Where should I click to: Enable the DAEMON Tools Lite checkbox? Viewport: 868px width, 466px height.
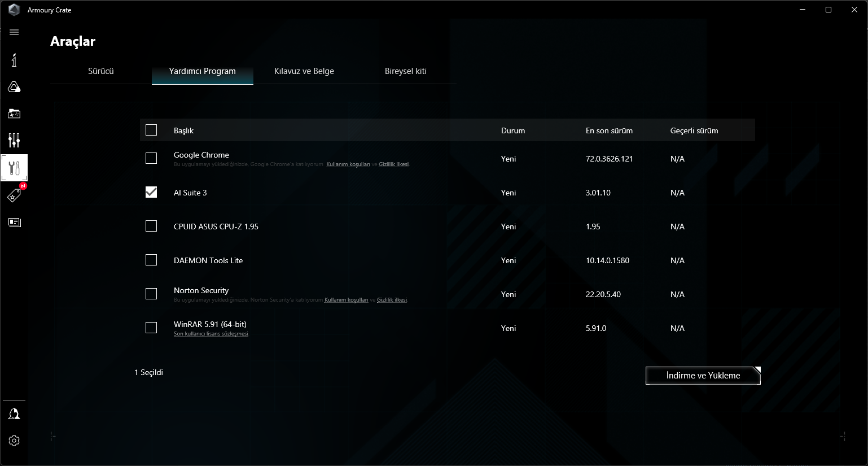pyautogui.click(x=151, y=260)
